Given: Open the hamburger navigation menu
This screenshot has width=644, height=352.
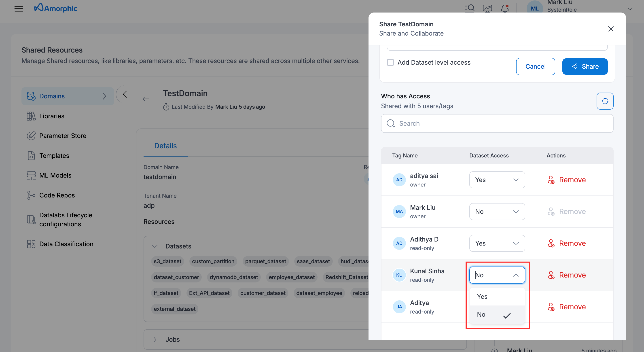Looking at the screenshot, I should coord(19,8).
